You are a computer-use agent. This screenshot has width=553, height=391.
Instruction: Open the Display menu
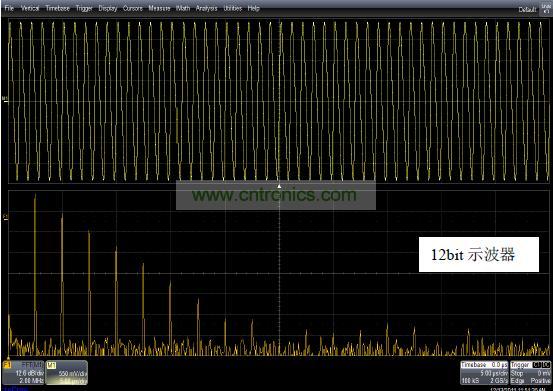[108, 8]
